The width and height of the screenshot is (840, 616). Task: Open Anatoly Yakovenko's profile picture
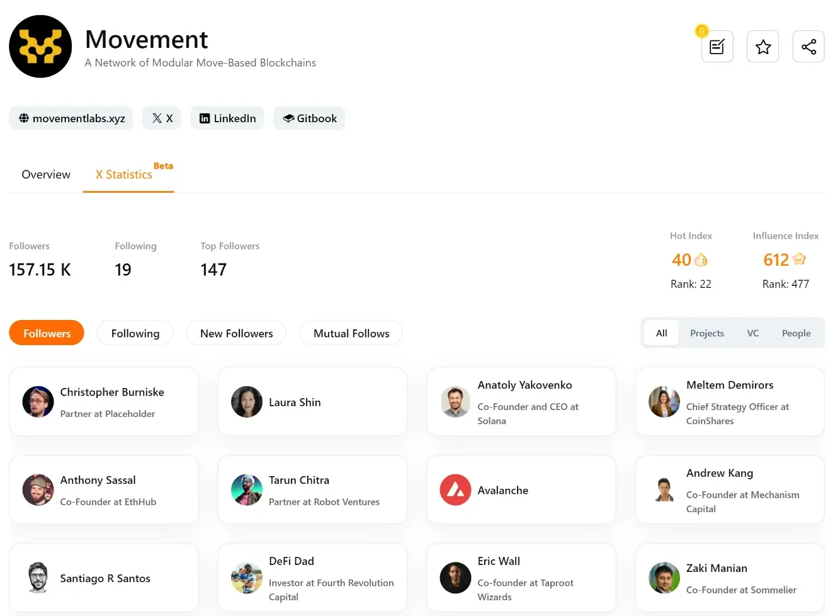(x=455, y=402)
